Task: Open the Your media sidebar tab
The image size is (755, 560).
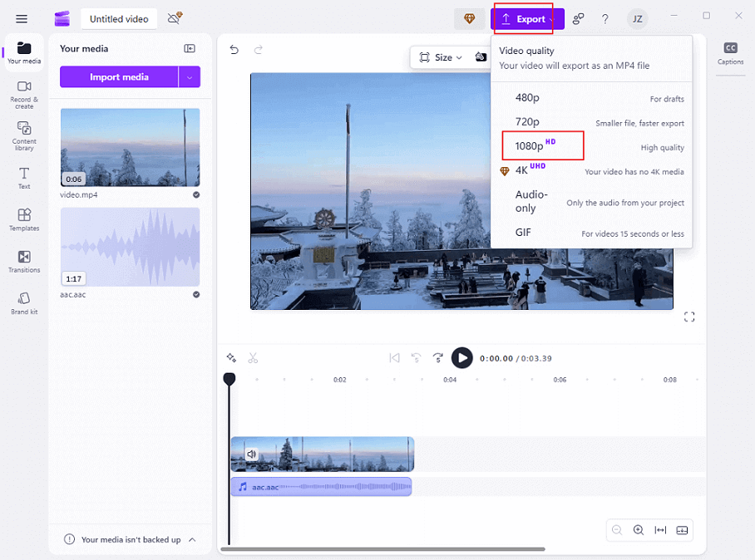Action: pos(24,52)
